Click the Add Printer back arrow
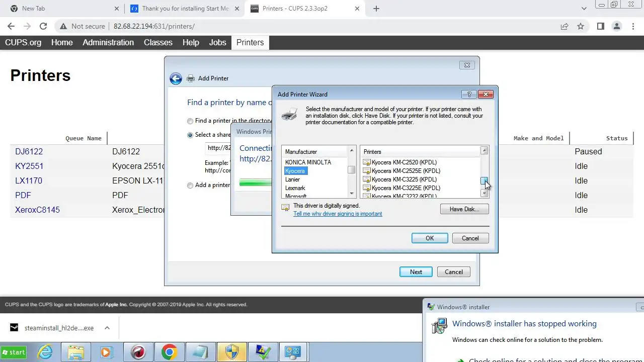 [176, 78]
